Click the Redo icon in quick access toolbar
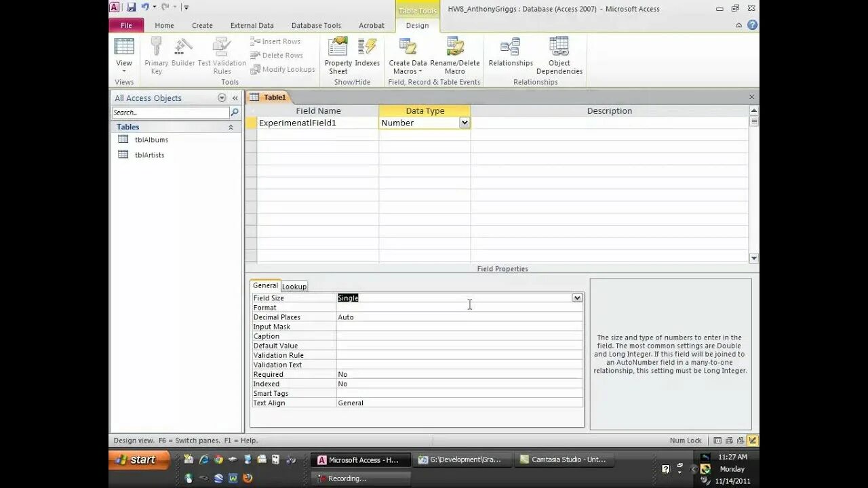The width and height of the screenshot is (868, 488). pos(165,7)
